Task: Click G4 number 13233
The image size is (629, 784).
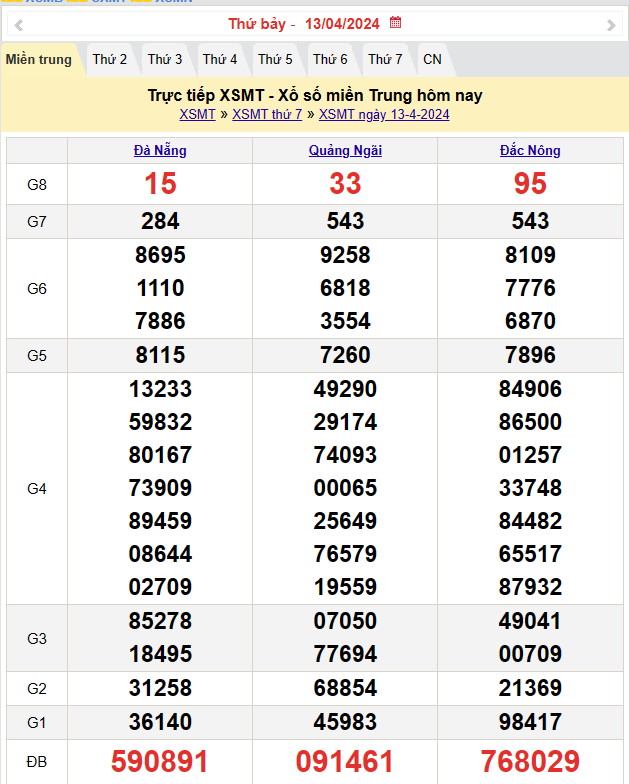Action: (160, 389)
